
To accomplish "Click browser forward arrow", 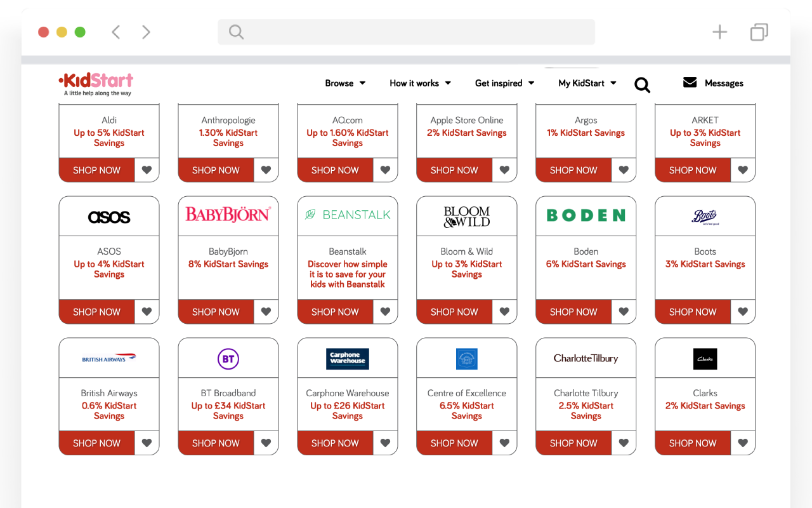I will (146, 32).
